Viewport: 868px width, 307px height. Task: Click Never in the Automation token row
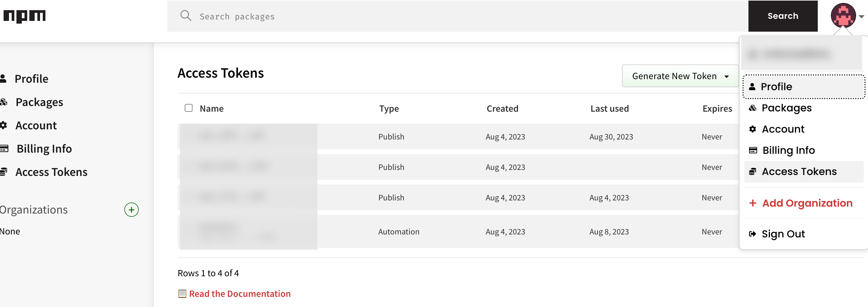pos(712,232)
